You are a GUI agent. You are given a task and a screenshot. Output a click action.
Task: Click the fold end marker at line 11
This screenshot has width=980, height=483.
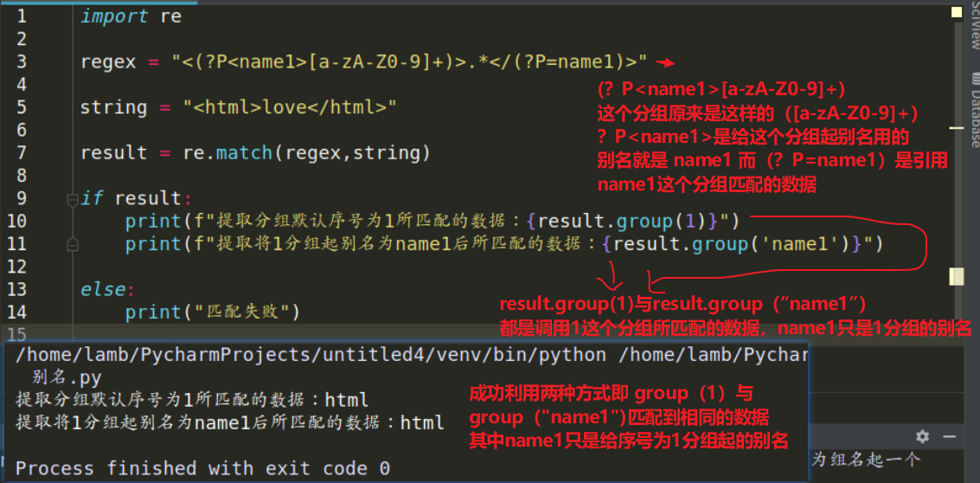(x=71, y=245)
